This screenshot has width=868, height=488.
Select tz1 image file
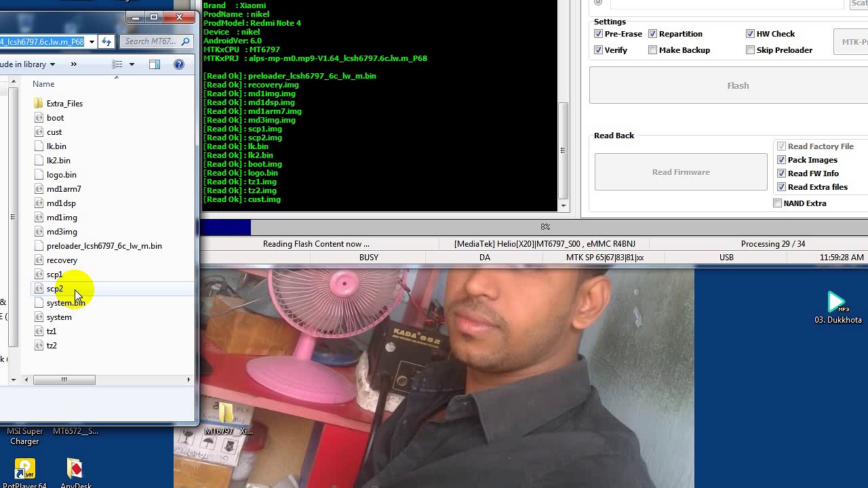click(52, 331)
